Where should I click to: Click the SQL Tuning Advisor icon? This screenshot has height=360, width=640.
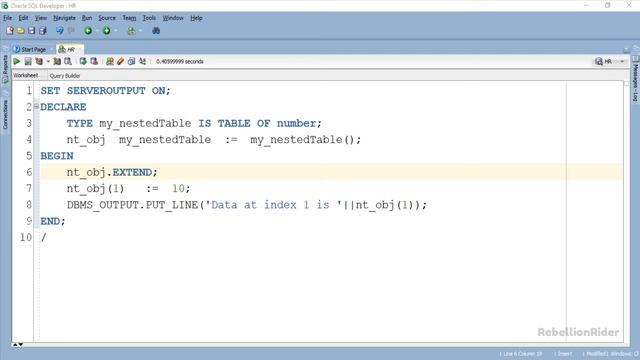(68, 61)
